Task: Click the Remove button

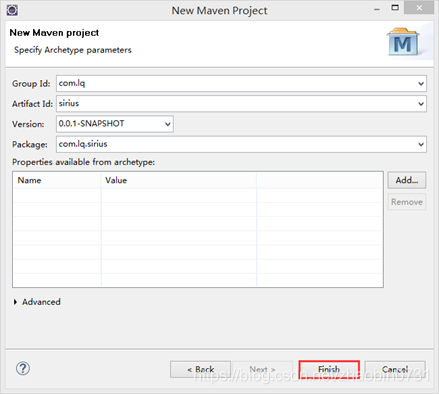Action: click(x=407, y=202)
